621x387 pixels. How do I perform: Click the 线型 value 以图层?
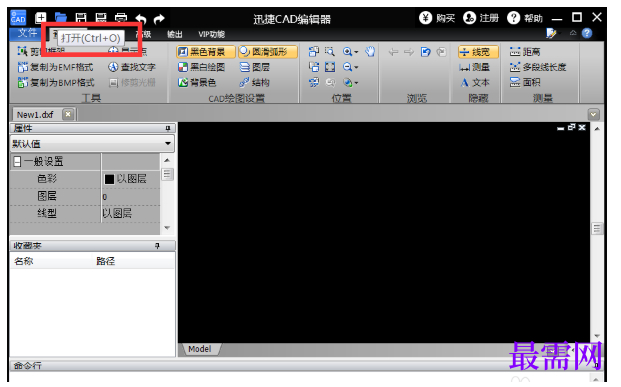pyautogui.click(x=117, y=214)
